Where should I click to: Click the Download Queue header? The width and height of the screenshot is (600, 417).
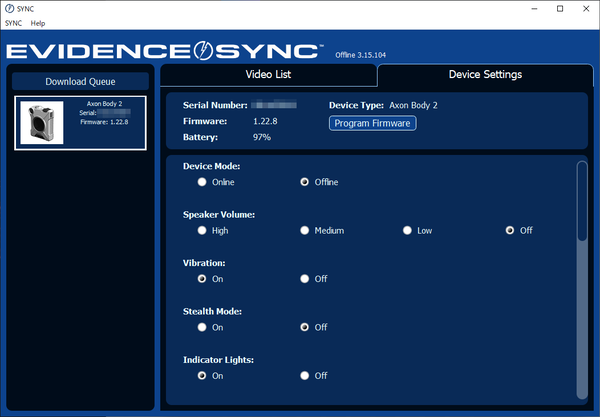click(80, 81)
